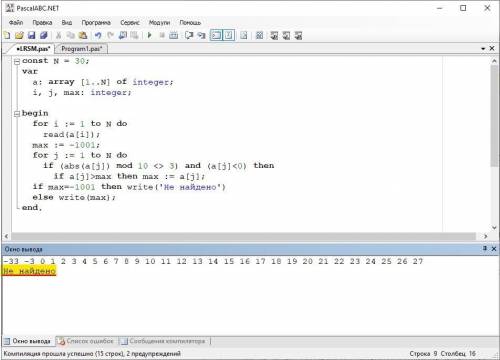
Task: Open the tab list dropdown arrow
Action: 483,49
